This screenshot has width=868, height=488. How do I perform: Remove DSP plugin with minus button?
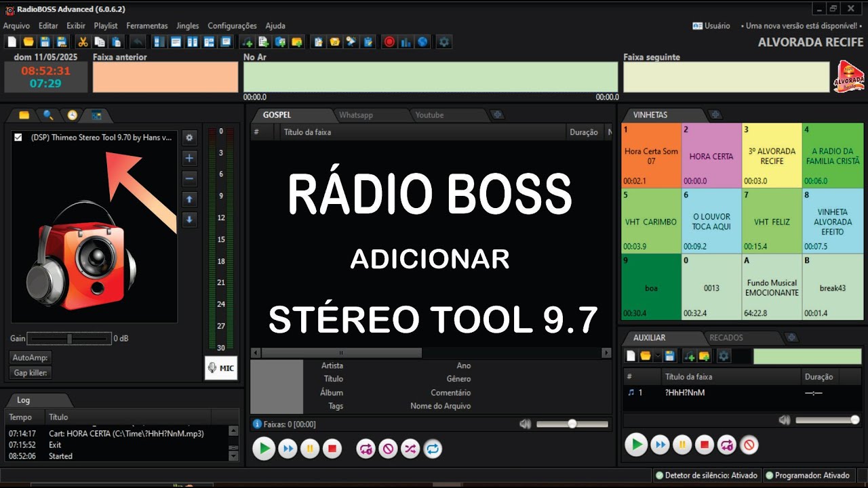pos(189,179)
